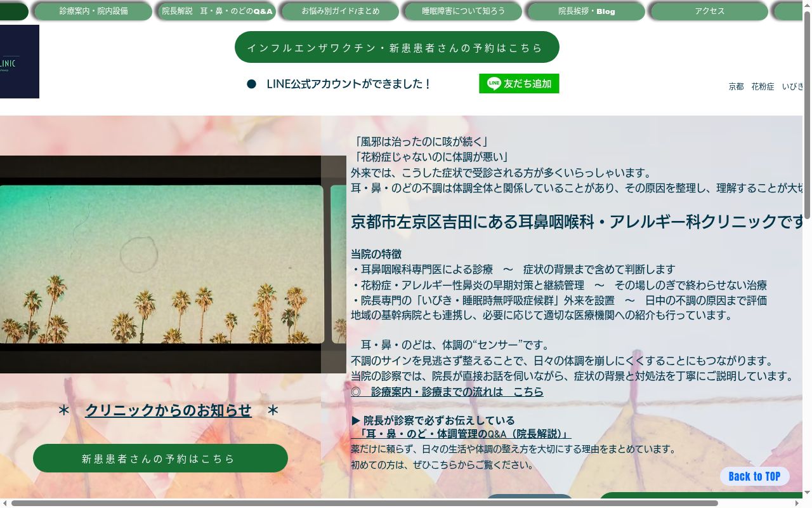Image resolution: width=812 pixels, height=508 pixels.
Task: Click the horizontal scrollbar thumb
Action: pos(365,504)
